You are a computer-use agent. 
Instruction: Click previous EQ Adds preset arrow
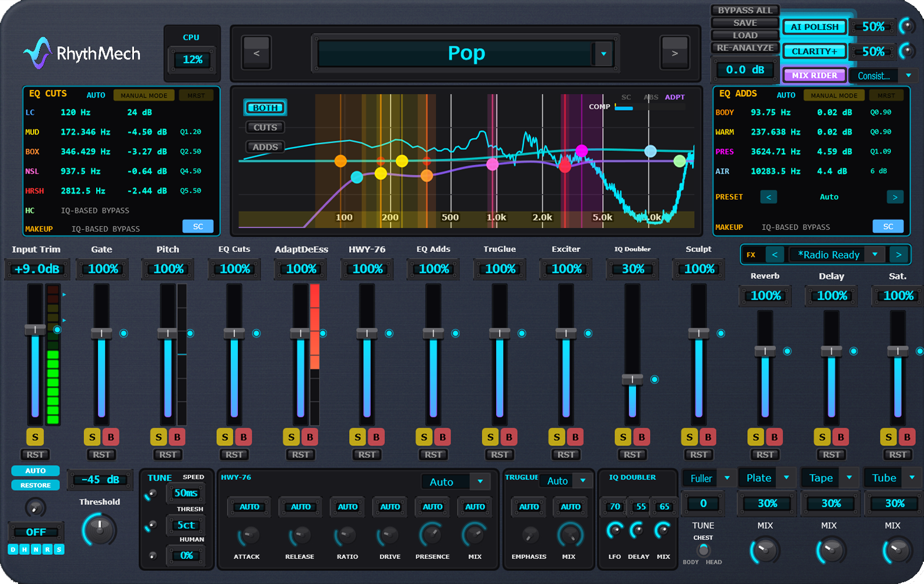tap(768, 197)
